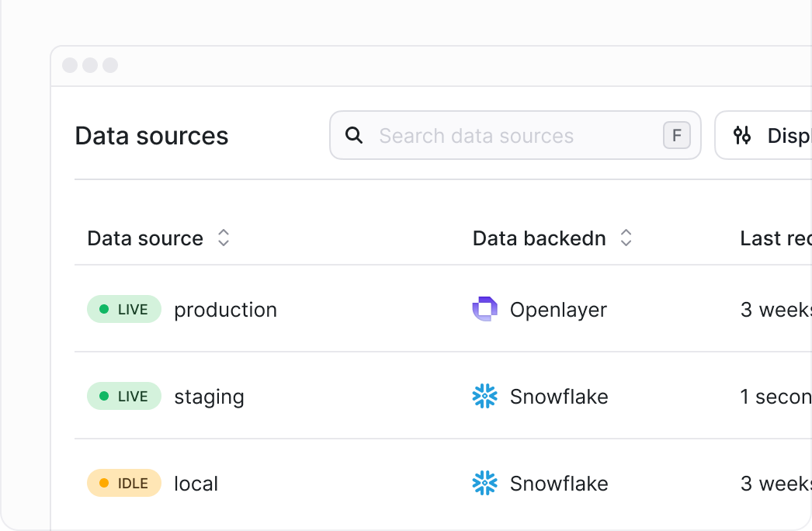This screenshot has height=531, width=812.
Task: Click the Data backedn column header
Action: click(x=539, y=238)
